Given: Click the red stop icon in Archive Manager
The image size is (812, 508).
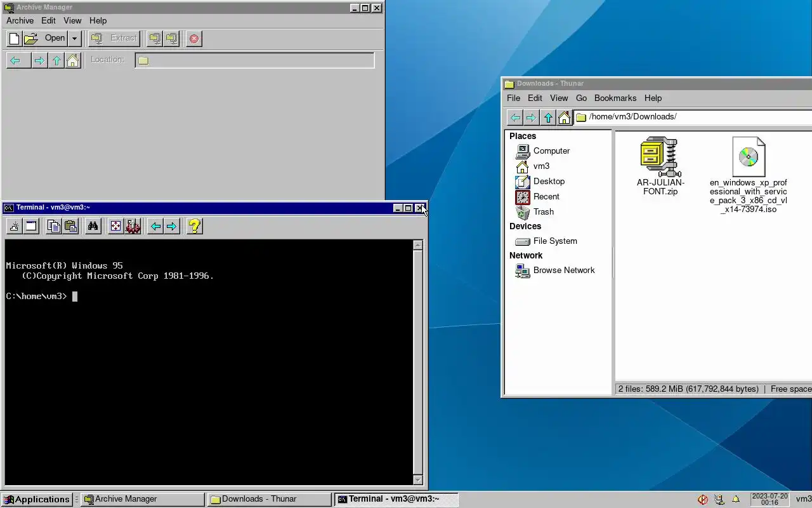Looking at the screenshot, I should click(194, 39).
